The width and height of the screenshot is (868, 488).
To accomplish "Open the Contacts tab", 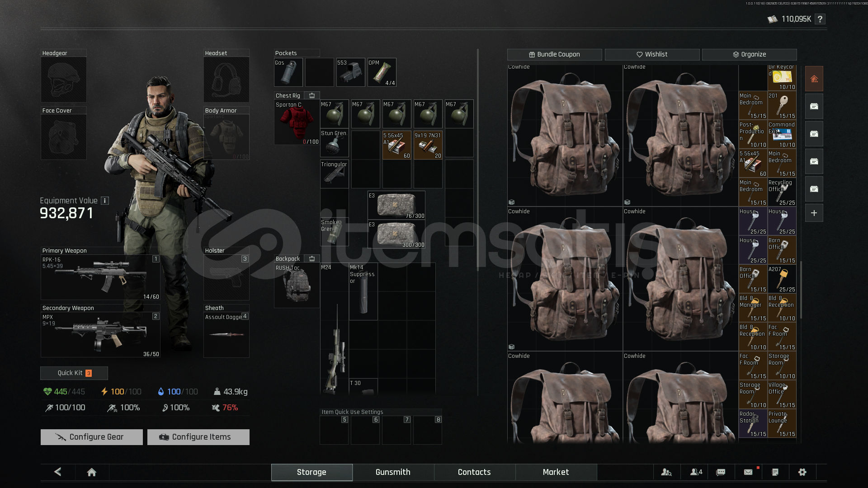I will 474,472.
